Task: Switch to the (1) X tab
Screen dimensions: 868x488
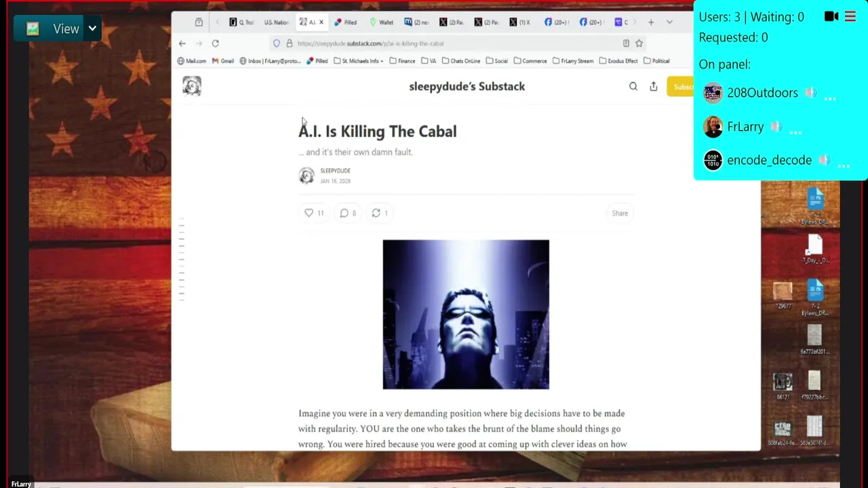Action: click(520, 22)
